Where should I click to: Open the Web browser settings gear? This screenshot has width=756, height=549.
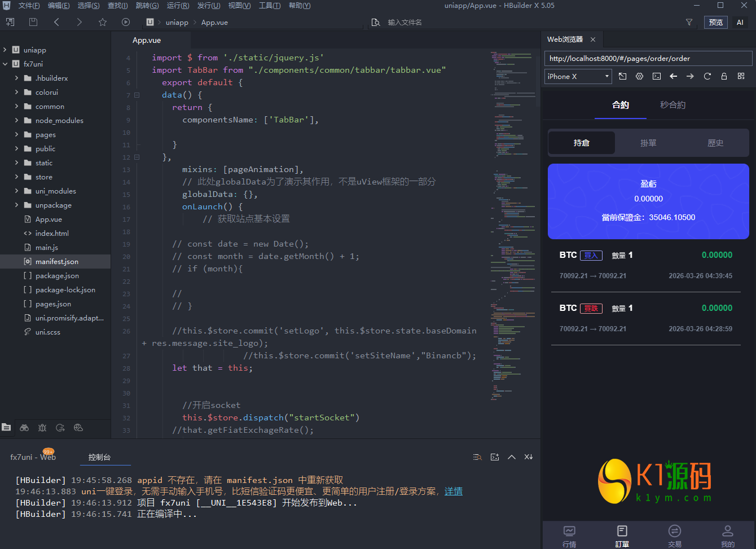click(x=639, y=76)
